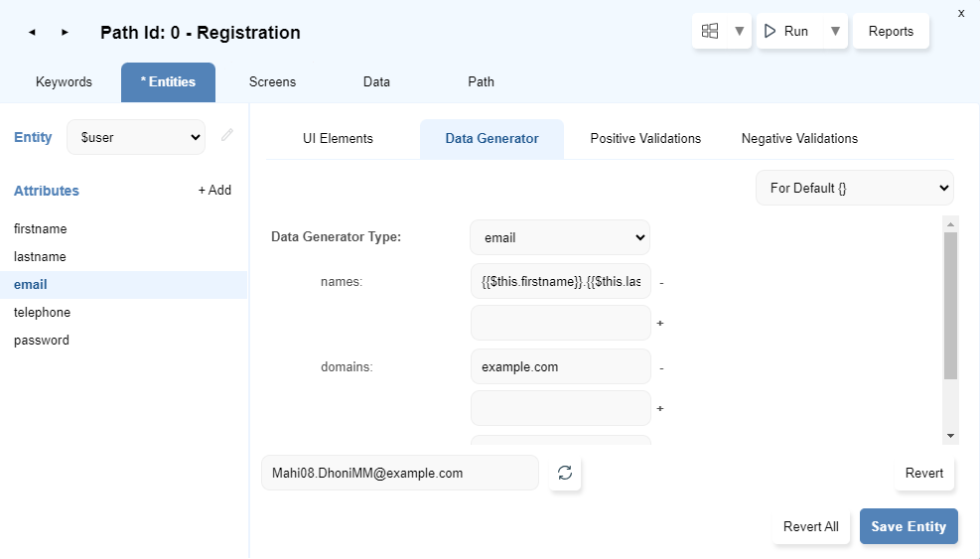Click the next path arrow icon
Image resolution: width=980 pixels, height=559 pixels.
coord(65,33)
